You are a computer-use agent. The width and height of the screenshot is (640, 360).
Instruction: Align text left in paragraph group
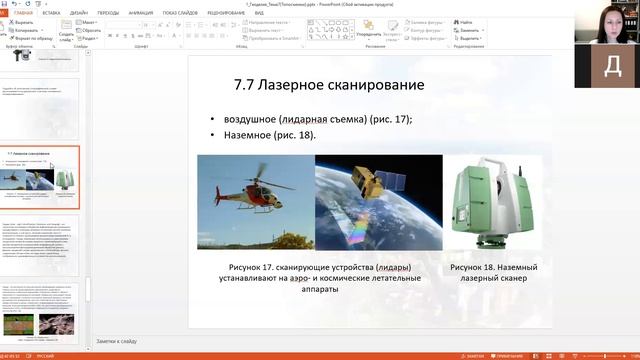coord(188,36)
